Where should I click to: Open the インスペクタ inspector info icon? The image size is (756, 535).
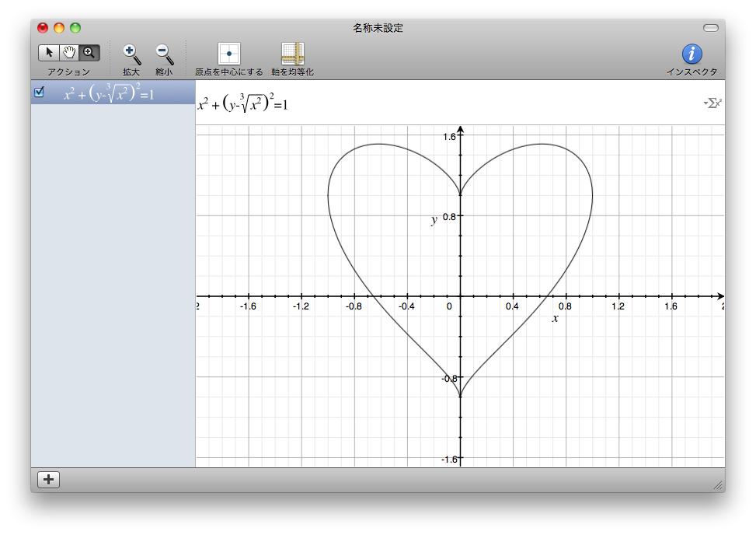[x=692, y=54]
